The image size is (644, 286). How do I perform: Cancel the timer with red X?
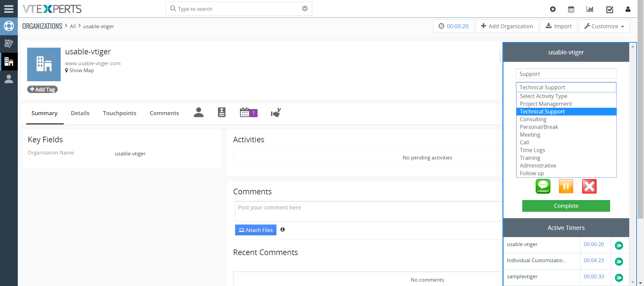click(x=589, y=186)
